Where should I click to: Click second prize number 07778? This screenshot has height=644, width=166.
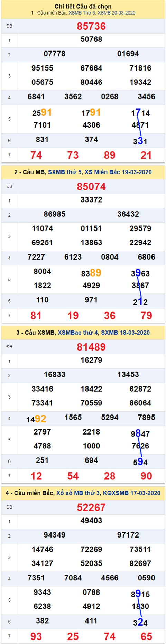coord(55,54)
